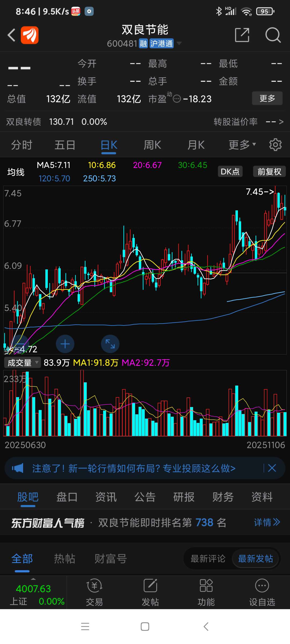Tap the MA1:91.8万 volume value
Viewport: 290px width, 644px height.
pyautogui.click(x=96, y=363)
